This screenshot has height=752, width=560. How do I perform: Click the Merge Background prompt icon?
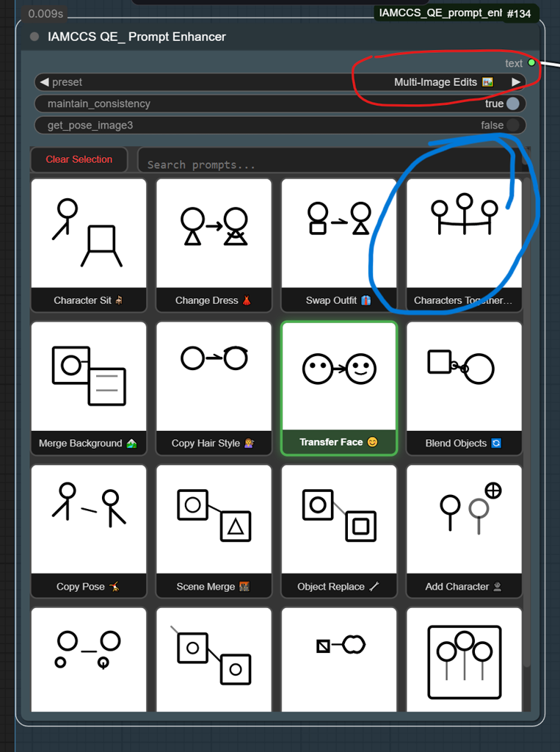pyautogui.click(x=88, y=387)
